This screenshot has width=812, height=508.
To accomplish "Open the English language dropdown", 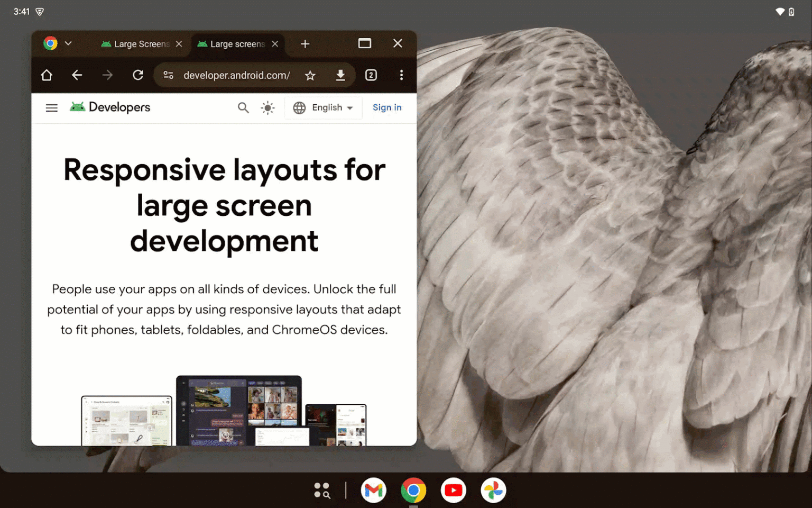I will [x=323, y=107].
